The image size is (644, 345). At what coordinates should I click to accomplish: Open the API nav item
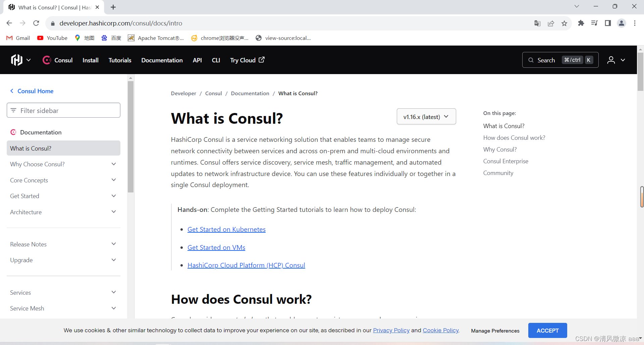(x=197, y=60)
